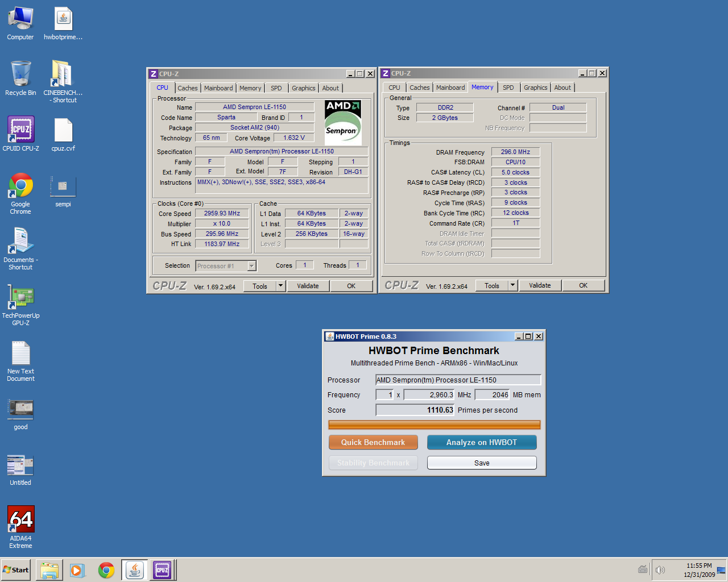Open Windows Explorer from the taskbar
This screenshot has width=728, height=582.
[x=49, y=570]
